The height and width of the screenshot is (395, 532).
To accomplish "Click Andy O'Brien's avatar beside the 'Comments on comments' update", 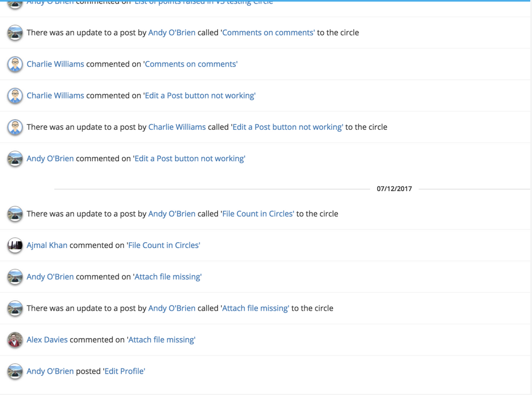I will (x=15, y=32).
